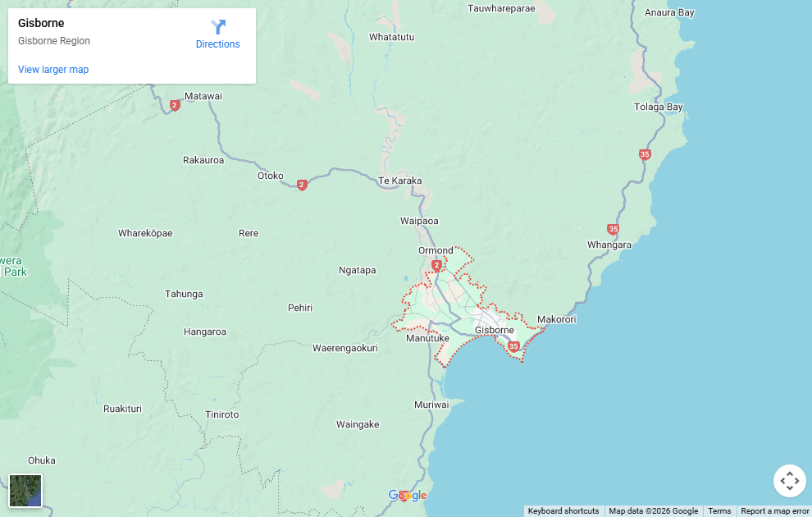Click Highway 35 shield near Tolaga Bay
The width and height of the screenshot is (812, 517).
coord(645,154)
